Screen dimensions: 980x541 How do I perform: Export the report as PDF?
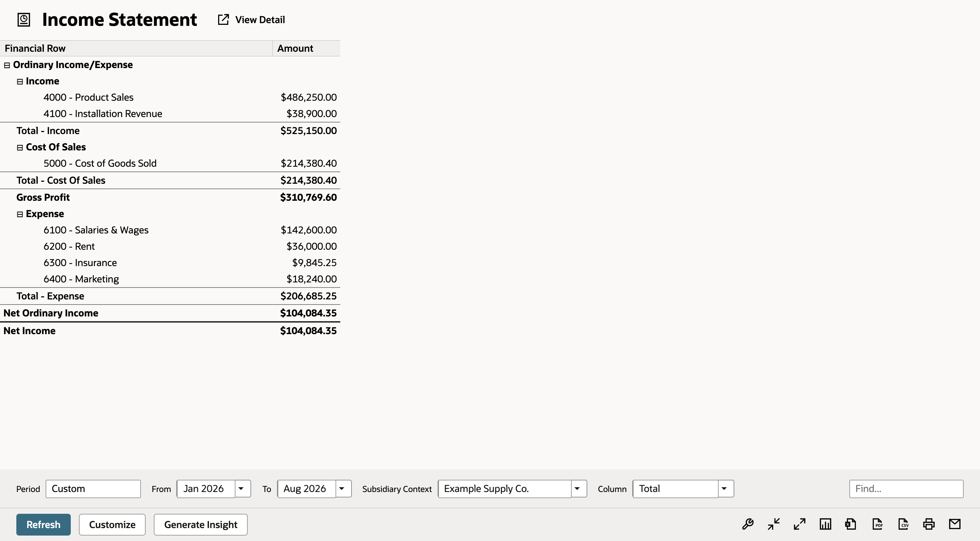(877, 524)
